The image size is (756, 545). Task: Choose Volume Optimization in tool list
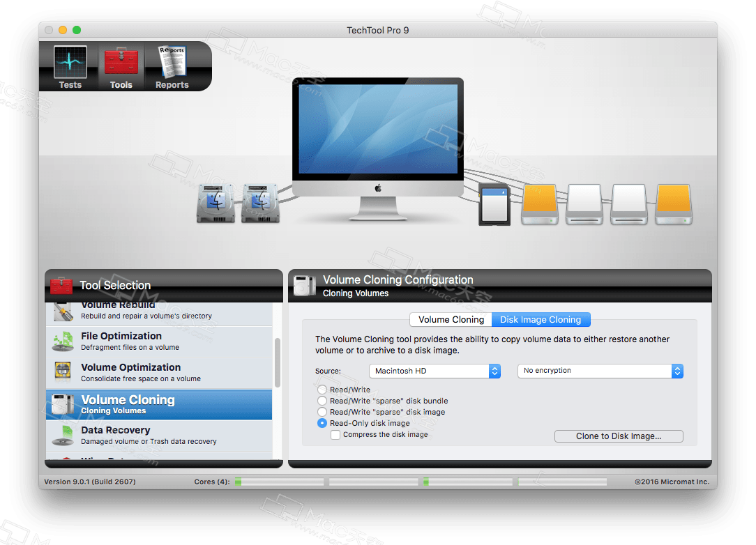[159, 373]
